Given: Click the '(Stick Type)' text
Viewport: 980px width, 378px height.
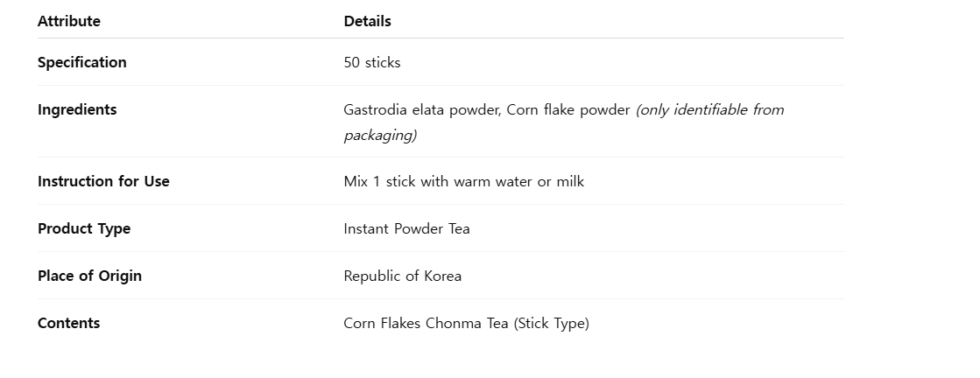Looking at the screenshot, I should tap(551, 324).
